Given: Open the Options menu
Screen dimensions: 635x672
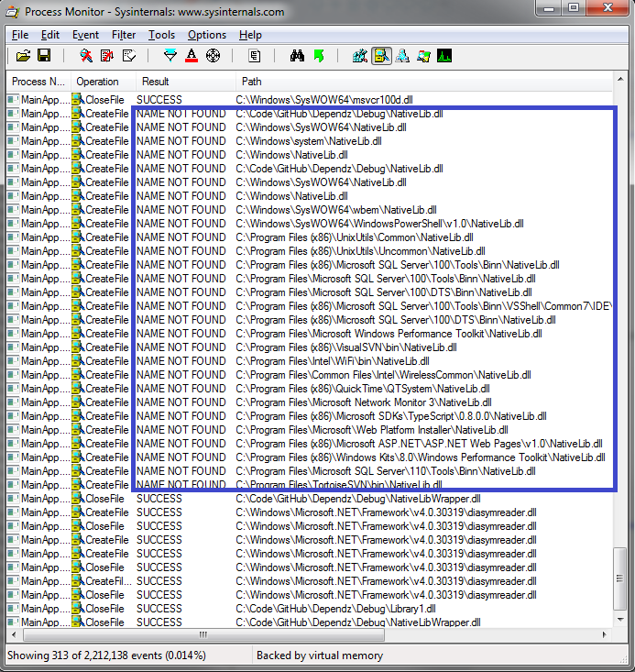Looking at the screenshot, I should pos(207,35).
